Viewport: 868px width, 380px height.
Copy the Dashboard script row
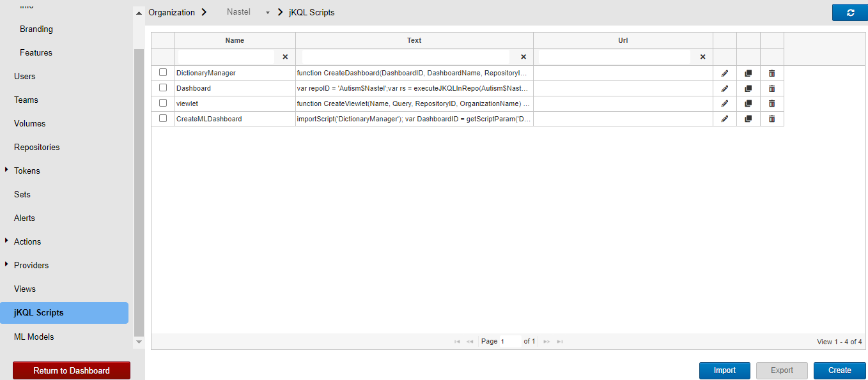pyautogui.click(x=748, y=89)
